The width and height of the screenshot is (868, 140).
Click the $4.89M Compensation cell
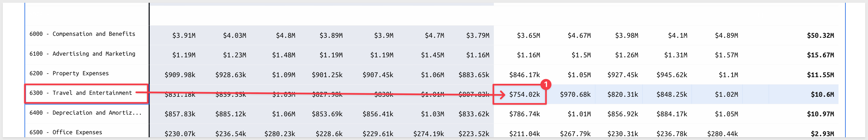(727, 36)
